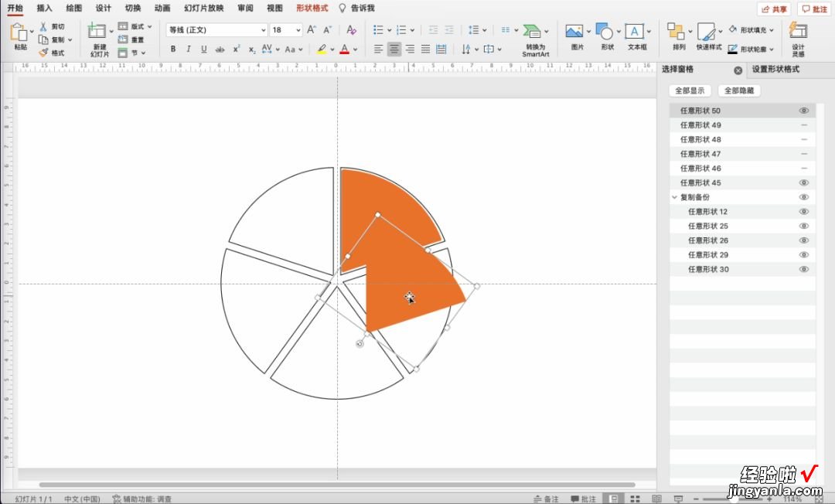This screenshot has height=504, width=835.
Task: Hide the 复制备份 group via eye icon
Action: tap(803, 197)
